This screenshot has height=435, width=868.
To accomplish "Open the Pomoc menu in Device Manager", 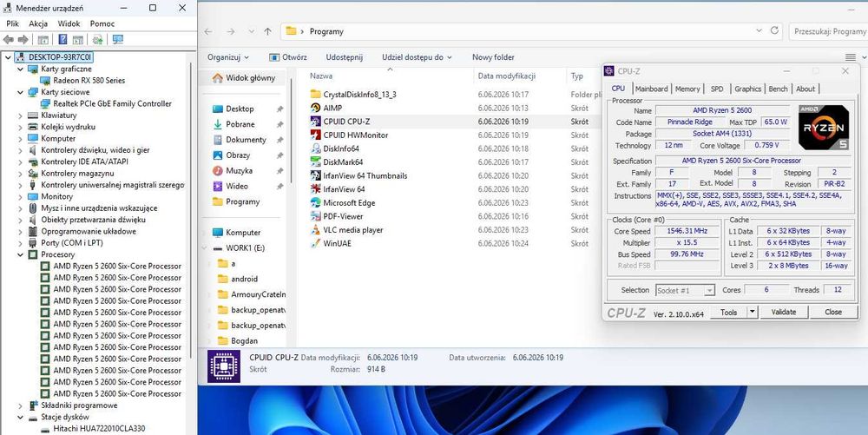I will 102,23.
